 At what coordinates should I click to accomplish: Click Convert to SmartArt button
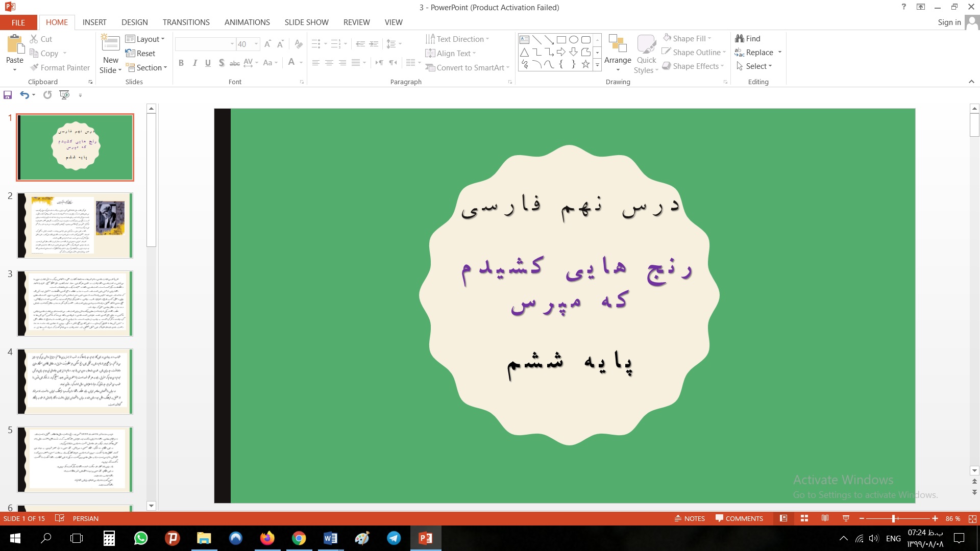point(468,67)
